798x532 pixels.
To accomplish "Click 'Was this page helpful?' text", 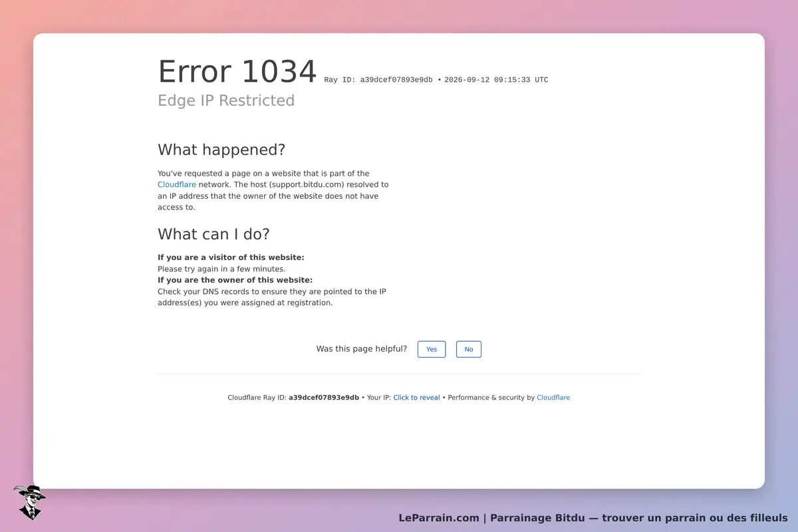I will [x=362, y=348].
